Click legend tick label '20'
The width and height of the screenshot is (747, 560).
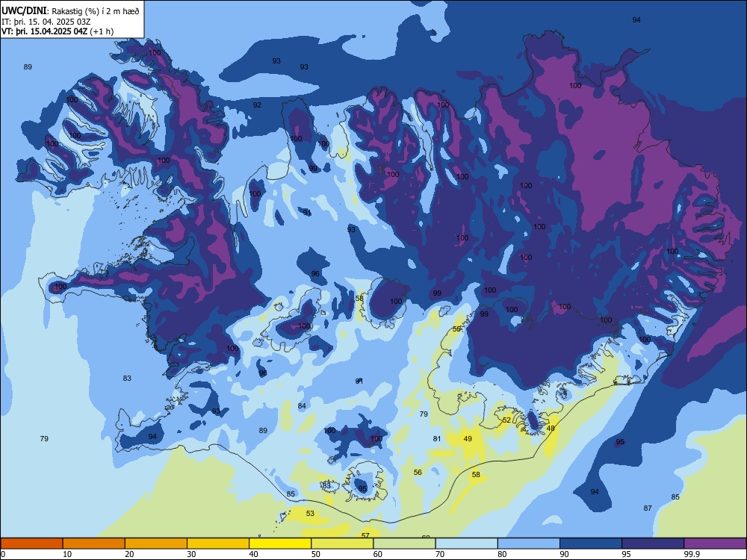(129, 554)
